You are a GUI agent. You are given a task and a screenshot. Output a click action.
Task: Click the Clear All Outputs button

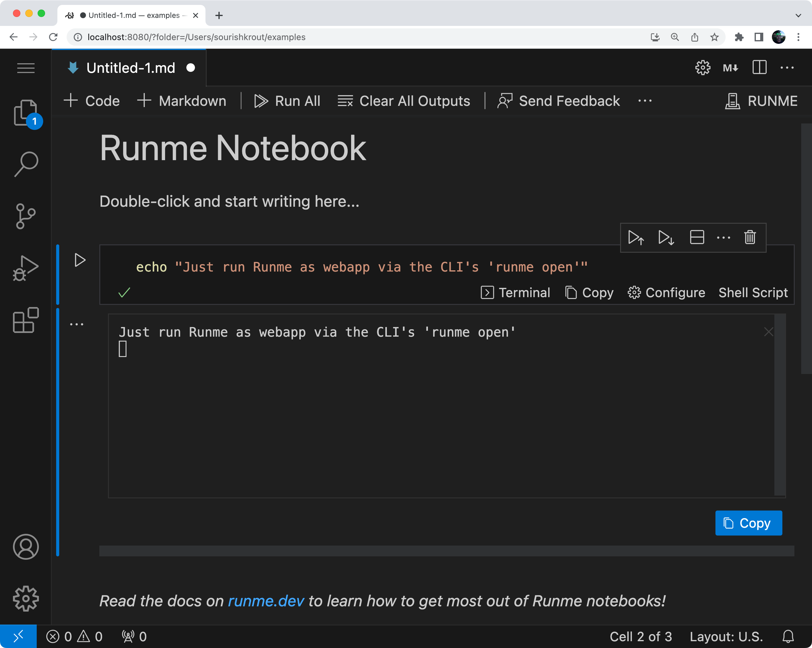click(404, 101)
